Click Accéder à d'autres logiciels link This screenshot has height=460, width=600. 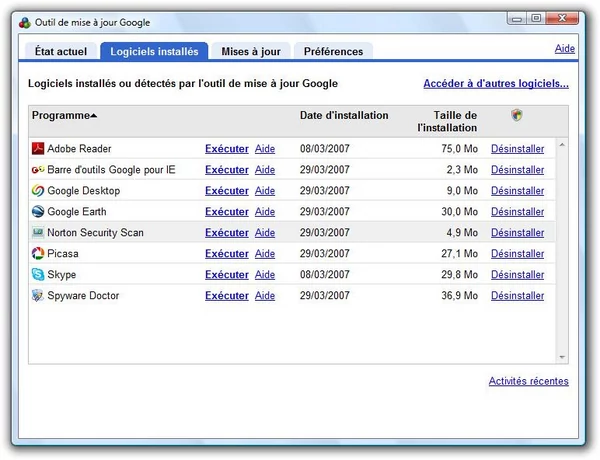(x=496, y=83)
